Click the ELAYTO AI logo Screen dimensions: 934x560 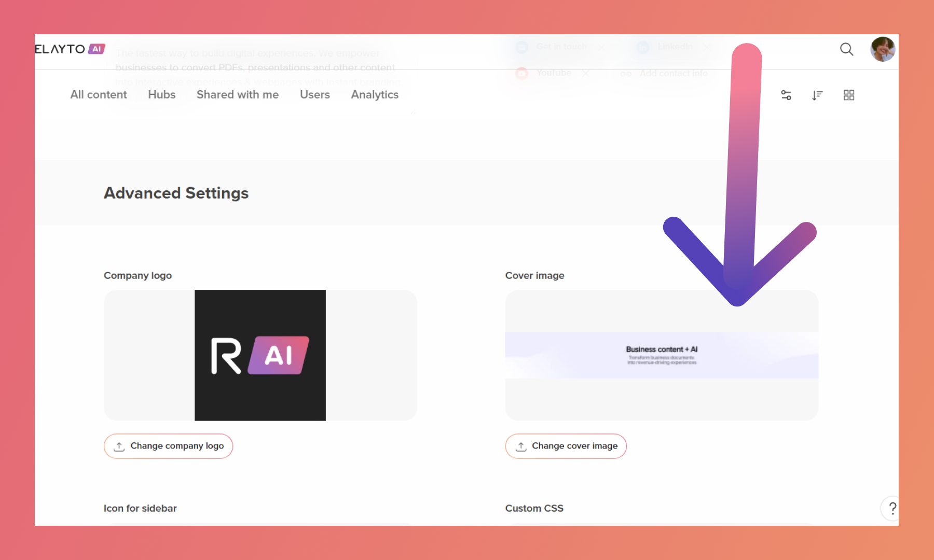[70, 49]
